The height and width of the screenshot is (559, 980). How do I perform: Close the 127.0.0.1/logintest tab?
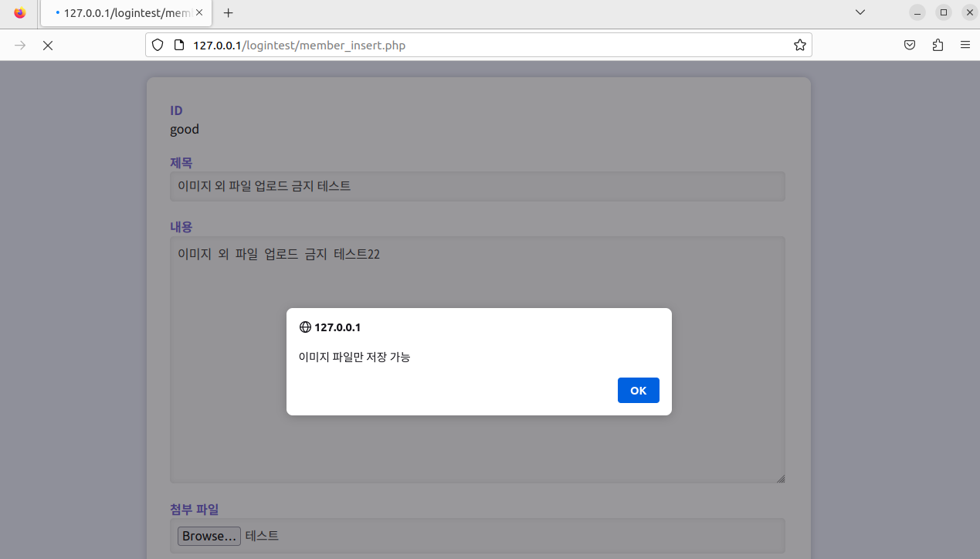point(199,13)
